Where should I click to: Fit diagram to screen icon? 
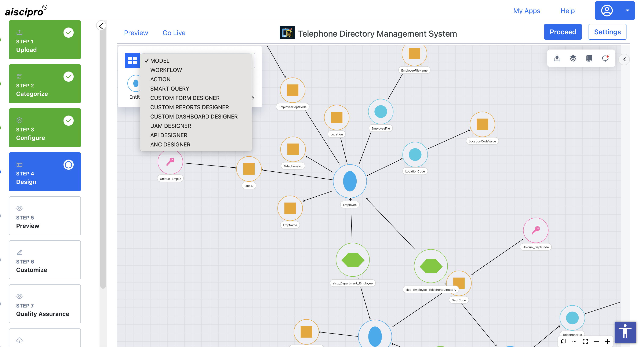point(585,342)
